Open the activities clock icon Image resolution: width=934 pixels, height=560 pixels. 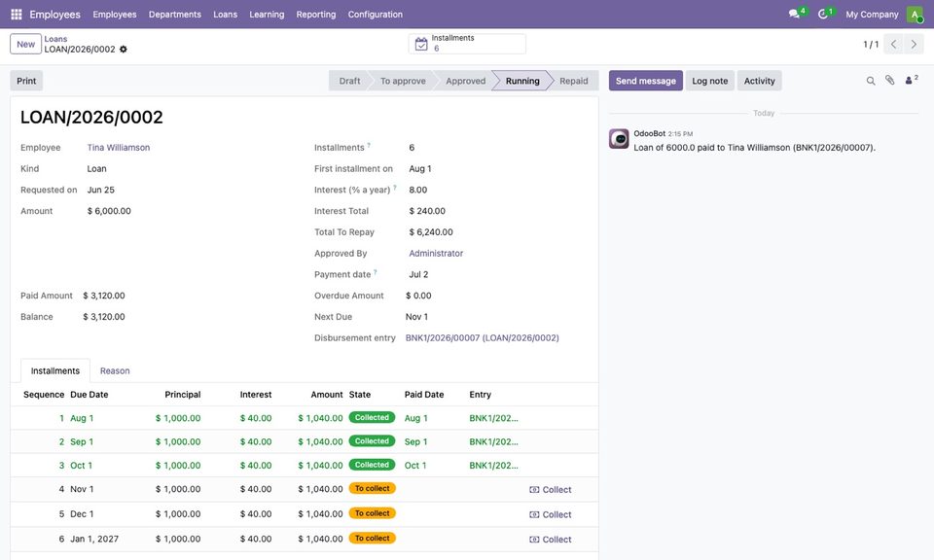pyautogui.click(x=823, y=14)
